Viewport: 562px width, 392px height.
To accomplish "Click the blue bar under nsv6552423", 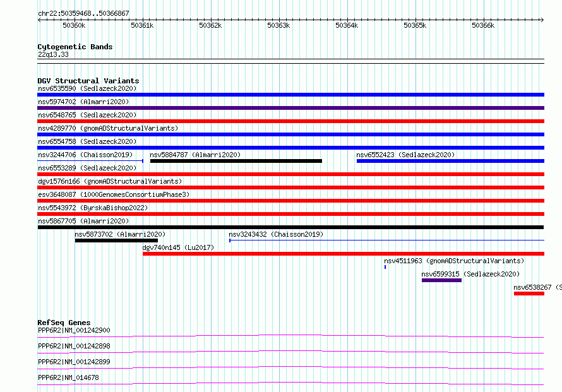I will click(x=450, y=161).
